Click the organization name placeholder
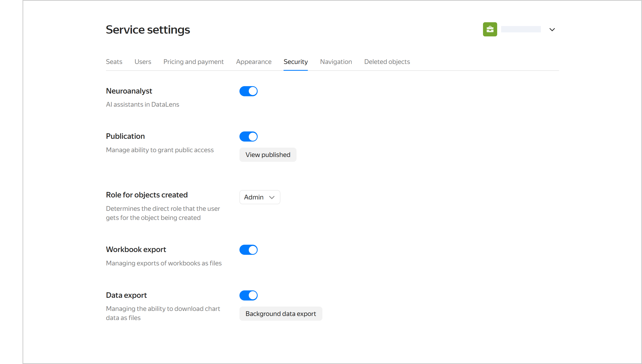The width and height of the screenshot is (642, 364). pyautogui.click(x=521, y=29)
